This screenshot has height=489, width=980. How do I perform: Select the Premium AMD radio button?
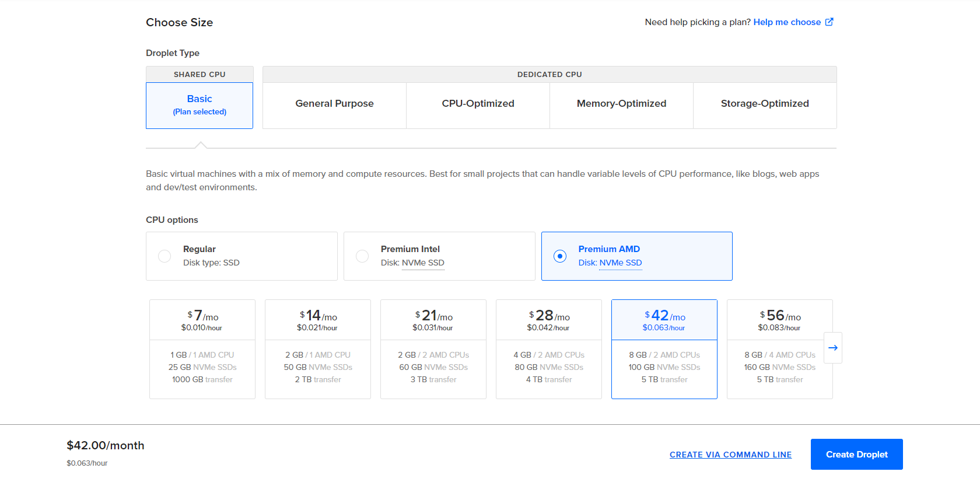click(560, 256)
